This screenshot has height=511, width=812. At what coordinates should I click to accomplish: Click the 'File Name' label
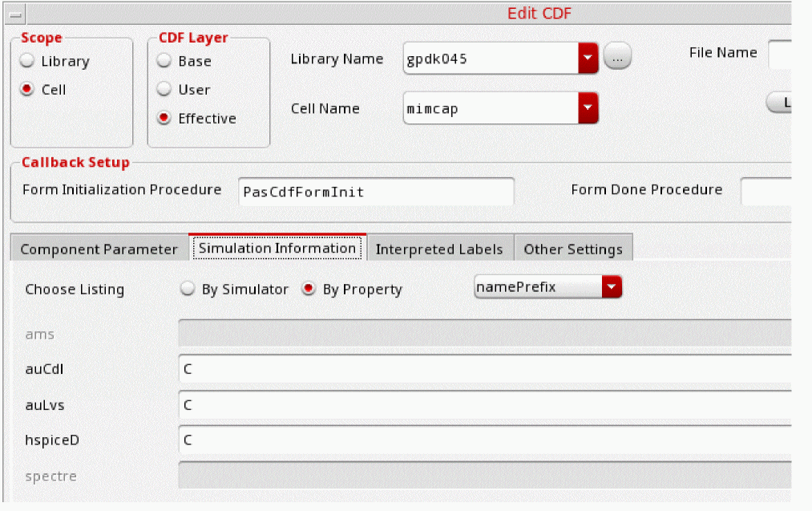tap(723, 52)
